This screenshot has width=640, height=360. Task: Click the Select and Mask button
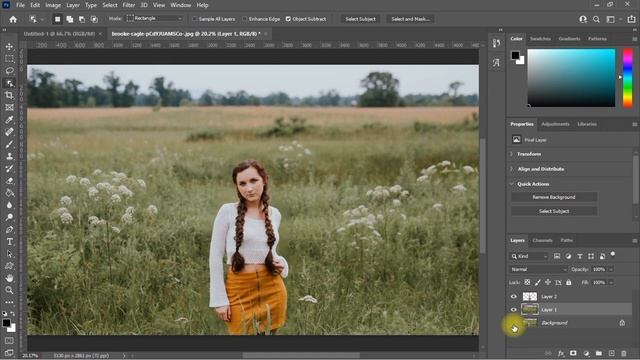click(x=410, y=19)
